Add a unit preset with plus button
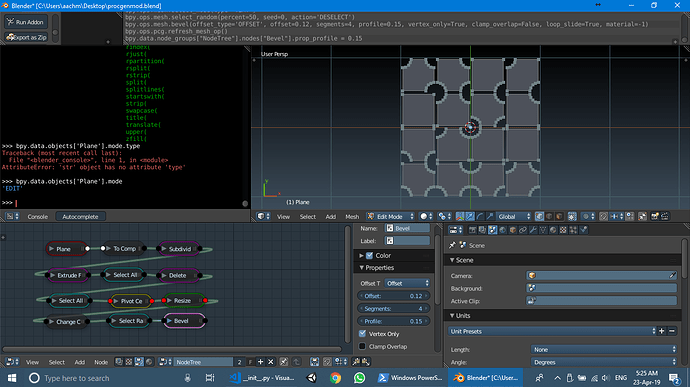Screen dimensions: 690x387 pyautogui.click(x=662, y=331)
